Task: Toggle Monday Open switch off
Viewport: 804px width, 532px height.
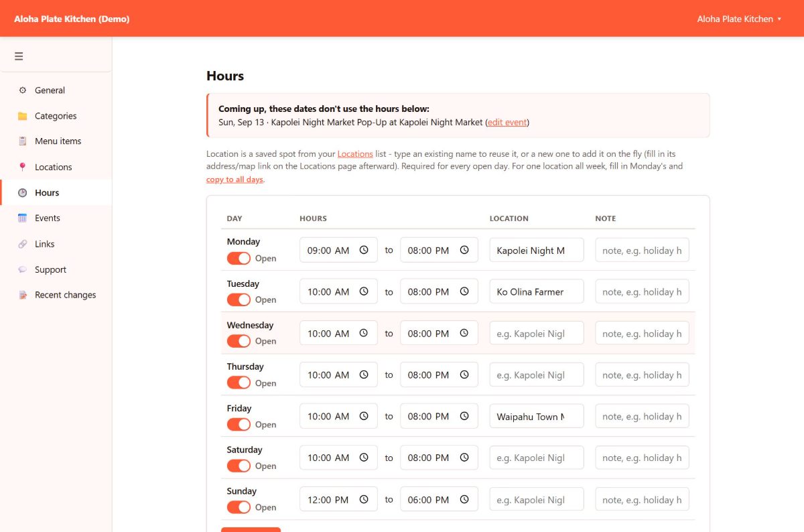Action: click(x=239, y=258)
